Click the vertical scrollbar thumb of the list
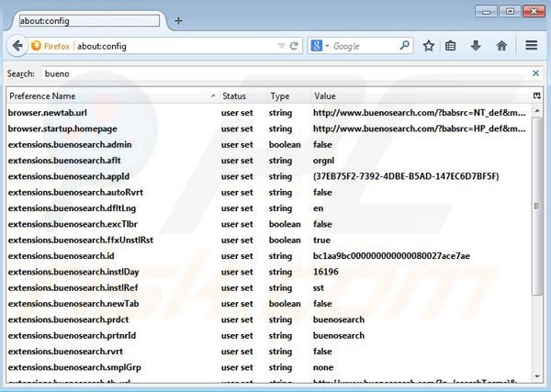Viewport: 551px width, 392px height. point(537,207)
